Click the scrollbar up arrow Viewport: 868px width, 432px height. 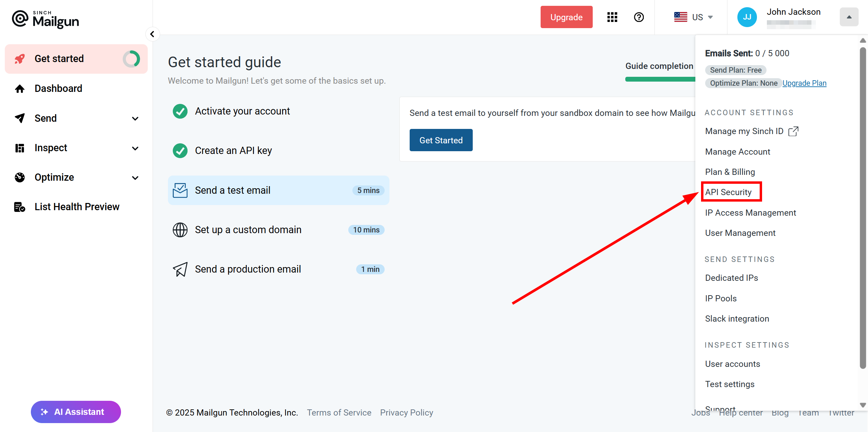(863, 40)
